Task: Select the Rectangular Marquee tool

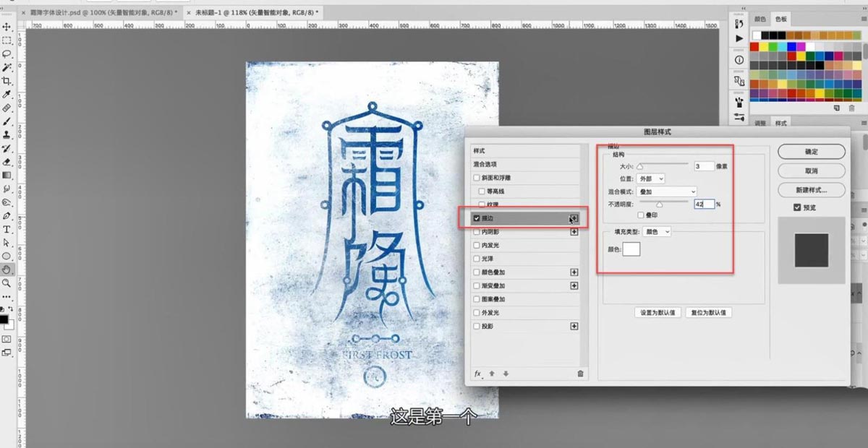Action: coord(7,40)
